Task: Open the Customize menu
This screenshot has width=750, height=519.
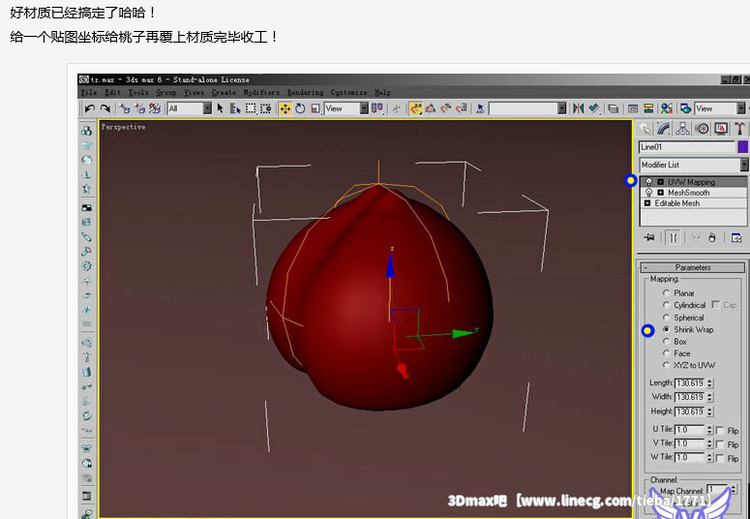Action: [x=349, y=92]
